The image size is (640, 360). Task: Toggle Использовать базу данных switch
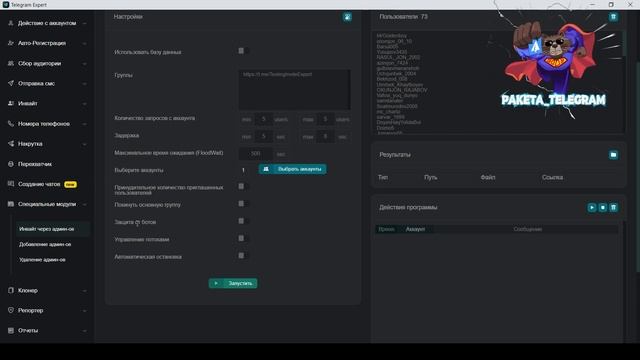click(x=243, y=51)
